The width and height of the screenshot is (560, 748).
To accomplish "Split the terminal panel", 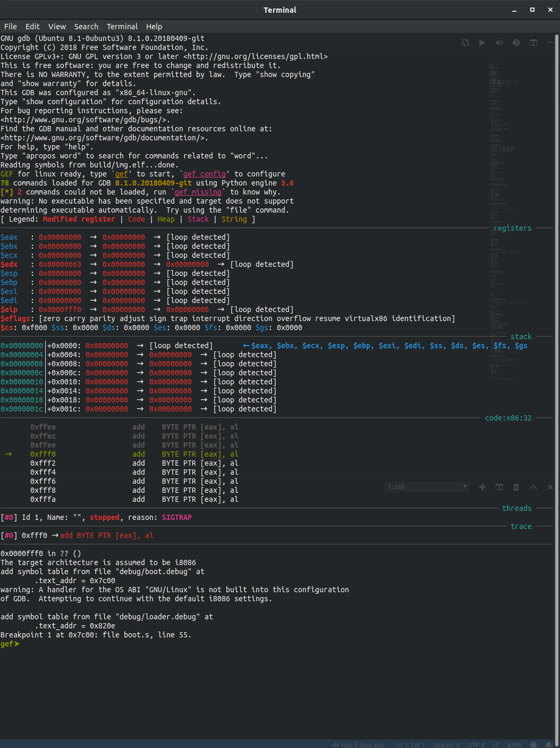I will coord(499,487).
